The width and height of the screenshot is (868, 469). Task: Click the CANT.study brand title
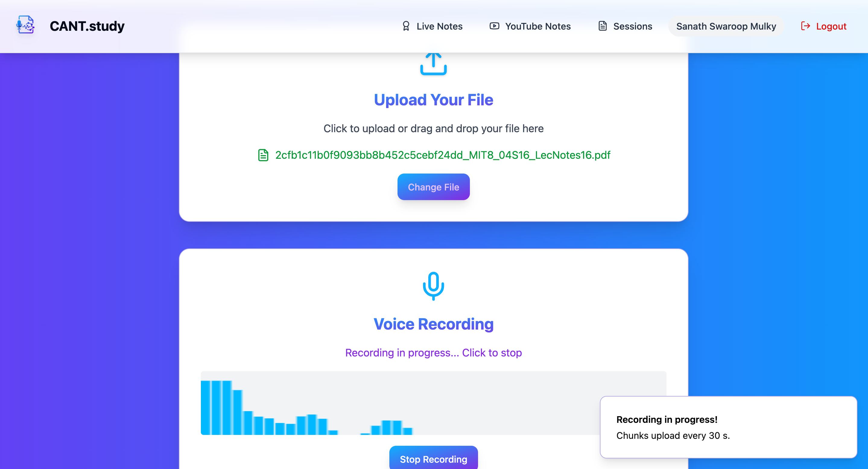(x=87, y=26)
